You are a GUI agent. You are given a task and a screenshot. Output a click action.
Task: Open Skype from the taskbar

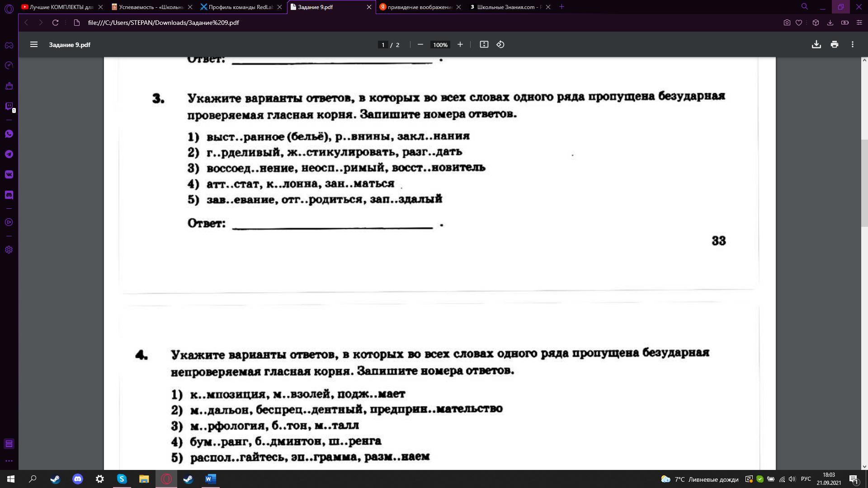click(122, 479)
